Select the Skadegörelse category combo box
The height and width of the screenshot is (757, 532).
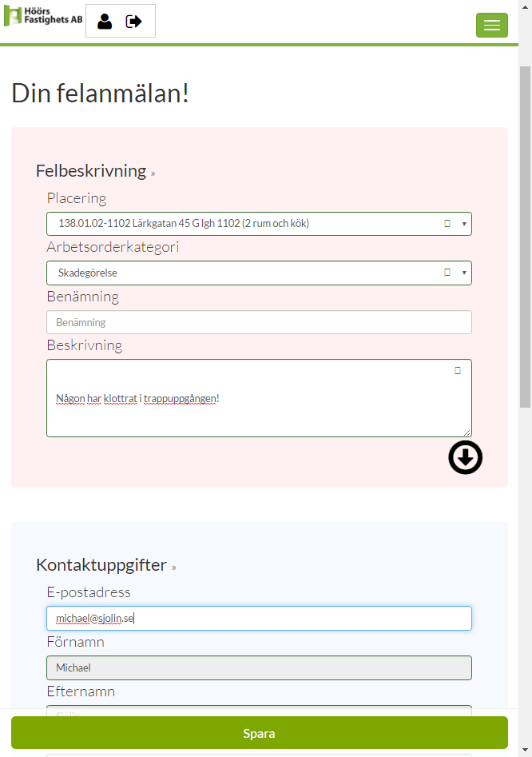(x=259, y=273)
